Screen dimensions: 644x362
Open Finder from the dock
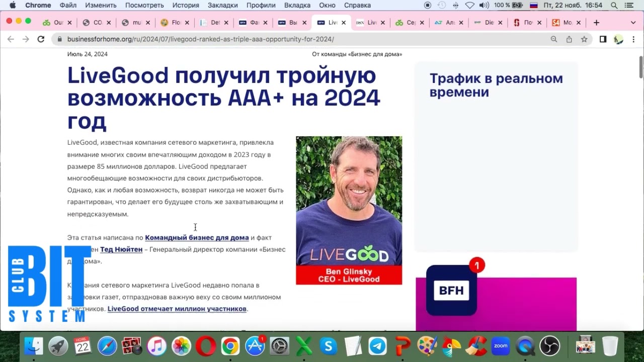point(34,346)
